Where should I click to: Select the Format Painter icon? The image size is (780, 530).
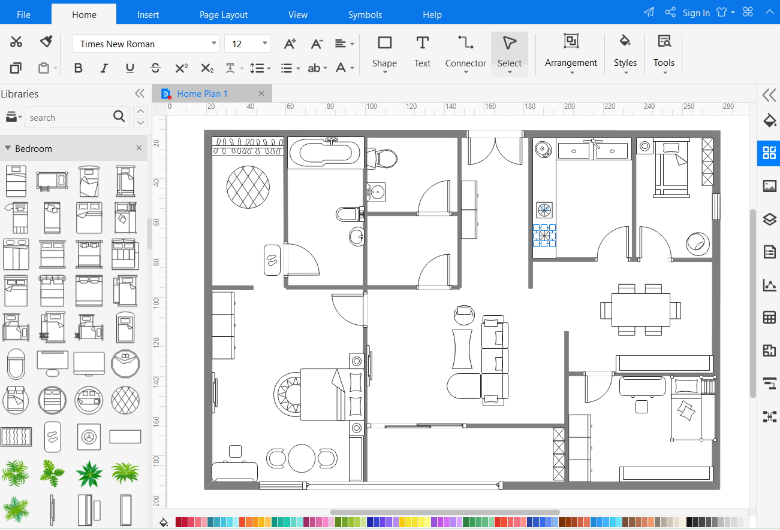point(46,42)
